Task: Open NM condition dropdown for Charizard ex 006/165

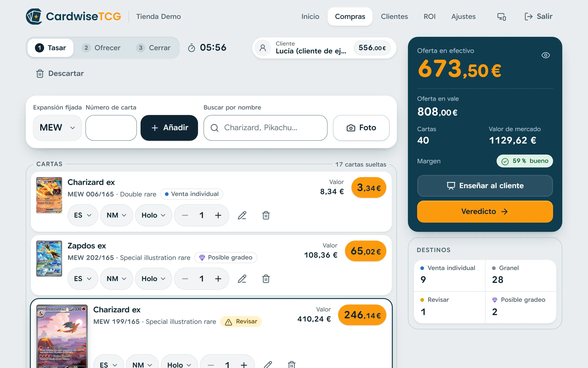Action: click(x=117, y=215)
